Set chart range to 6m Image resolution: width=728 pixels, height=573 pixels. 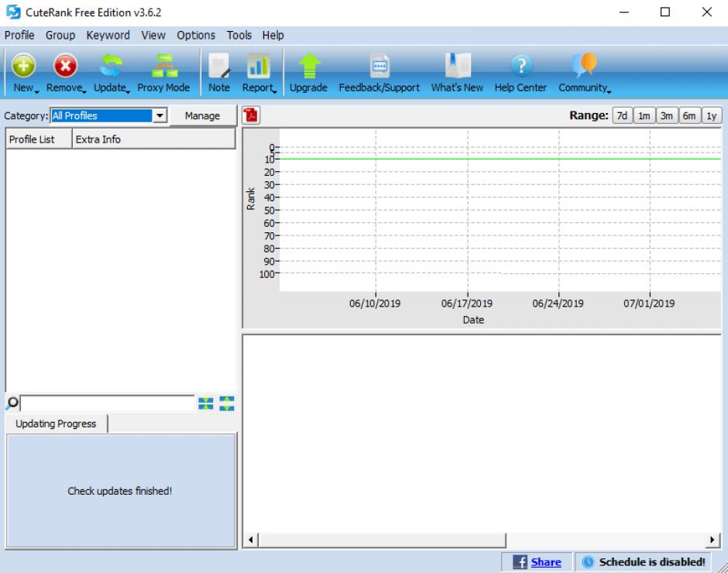(689, 115)
